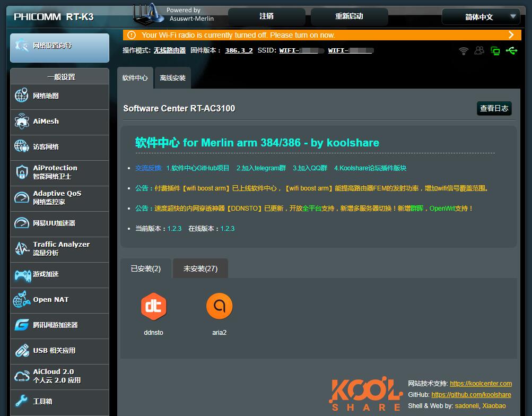Open the 网络设置向导 setup wizard button
The height and width of the screenshot is (416, 532).
click(60, 48)
